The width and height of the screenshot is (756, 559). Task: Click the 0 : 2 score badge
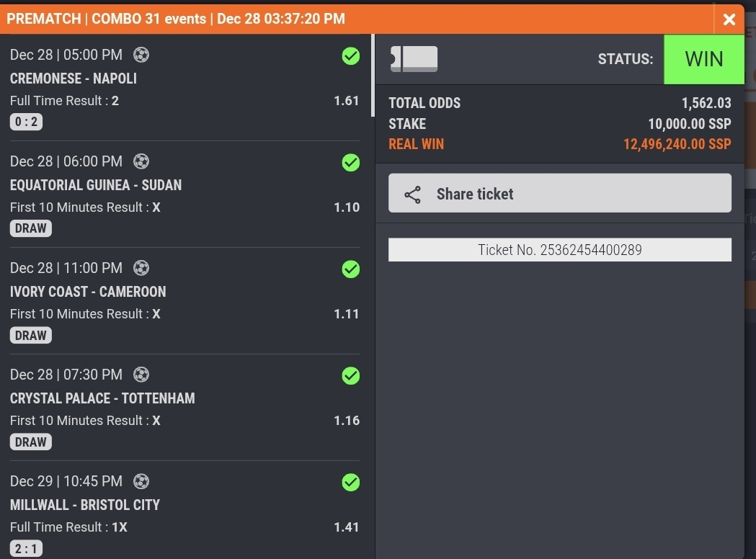coord(26,122)
